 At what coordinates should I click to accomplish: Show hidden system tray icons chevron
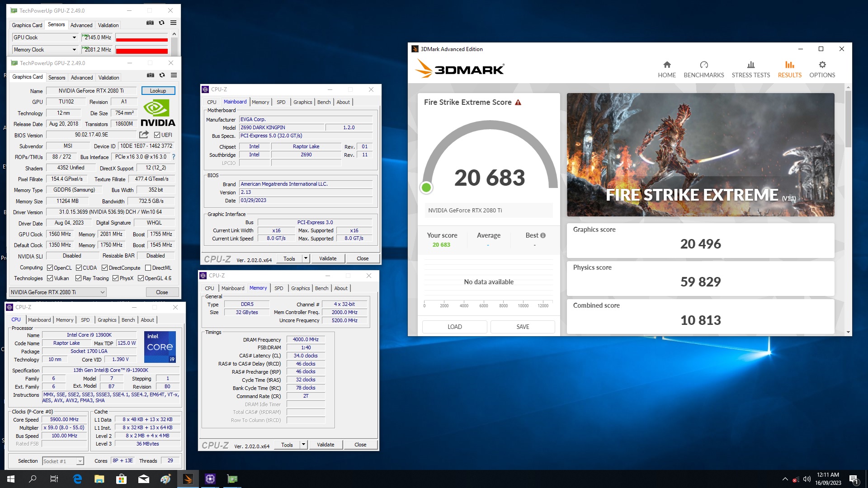pos(785,479)
